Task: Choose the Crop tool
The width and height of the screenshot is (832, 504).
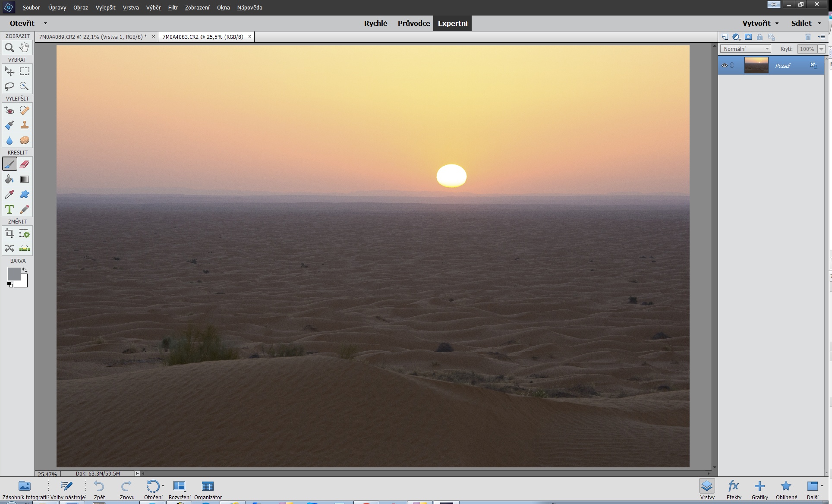Action: [9, 234]
